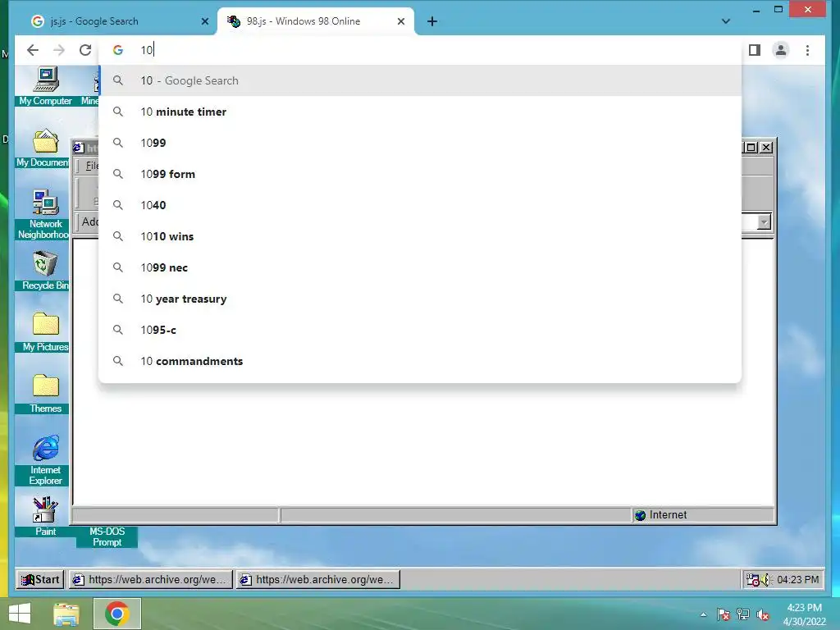The height and width of the screenshot is (630, 840).
Task: Launch Internet Explorer desktop icon
Action: (46, 460)
